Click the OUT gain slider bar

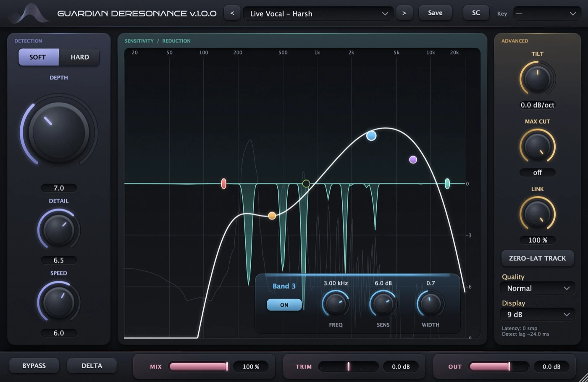click(x=499, y=366)
